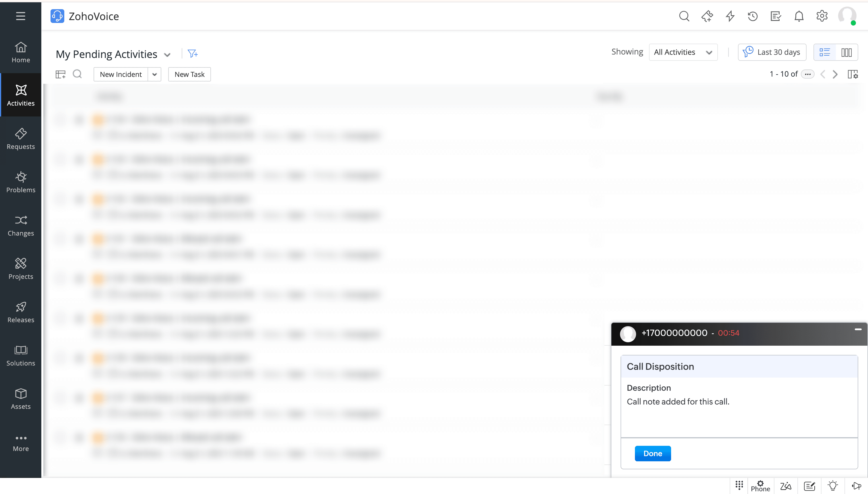Viewport: 868px width, 494px height.
Task: Open the Activities module in sidebar
Action: pyautogui.click(x=21, y=95)
